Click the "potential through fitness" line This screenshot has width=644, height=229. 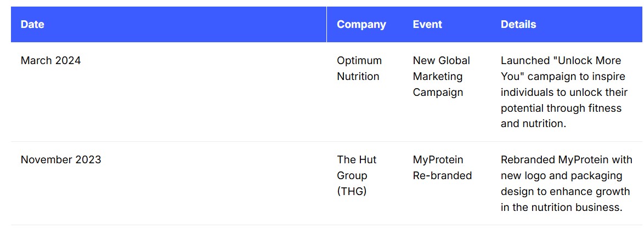point(561,108)
